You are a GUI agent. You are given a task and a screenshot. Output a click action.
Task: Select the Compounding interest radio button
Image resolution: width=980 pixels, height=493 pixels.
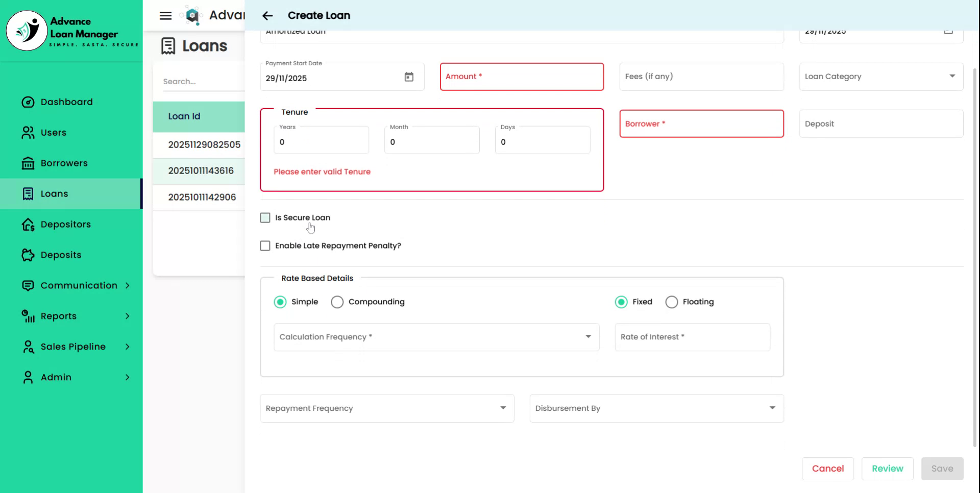tap(337, 302)
